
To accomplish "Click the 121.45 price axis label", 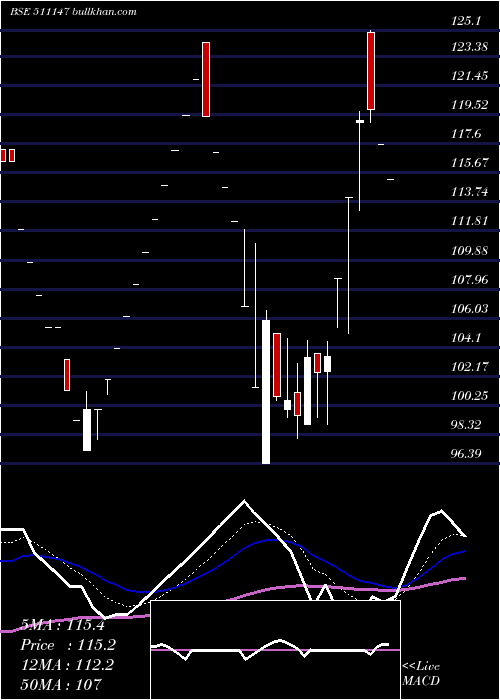I will [x=469, y=75].
